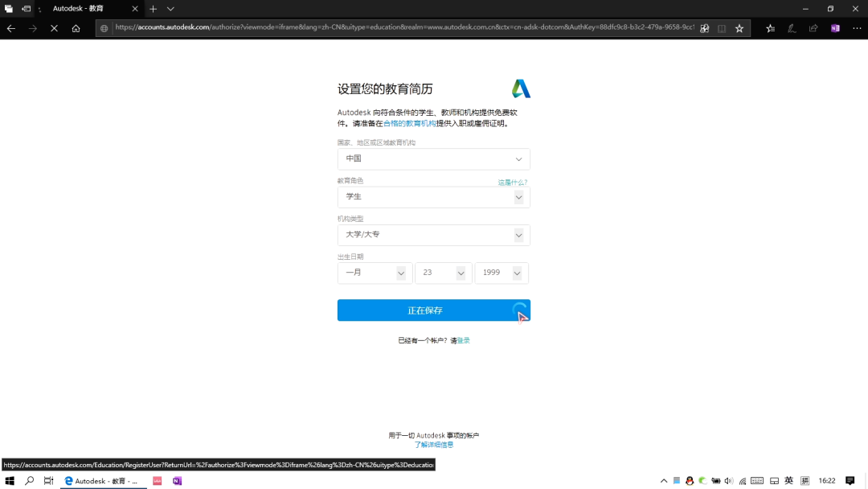Open QQ penguin tray icon
Image resolution: width=868 pixels, height=489 pixels.
click(x=690, y=481)
